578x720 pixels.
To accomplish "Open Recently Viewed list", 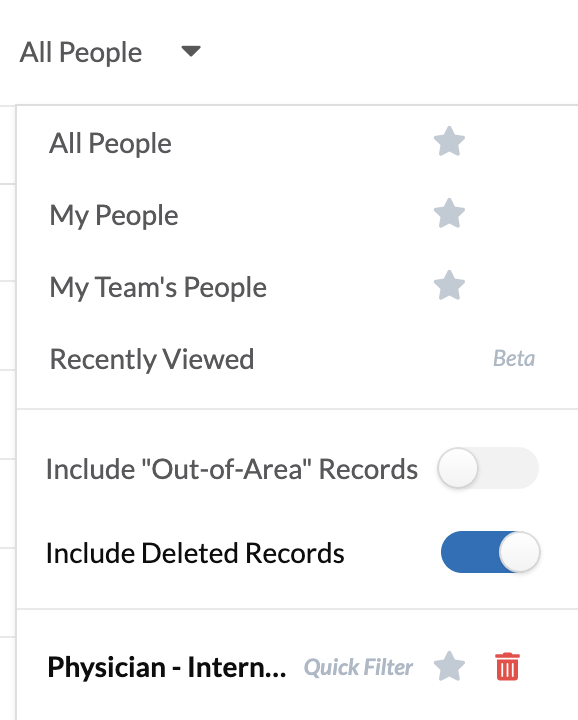I will coord(152,359).
